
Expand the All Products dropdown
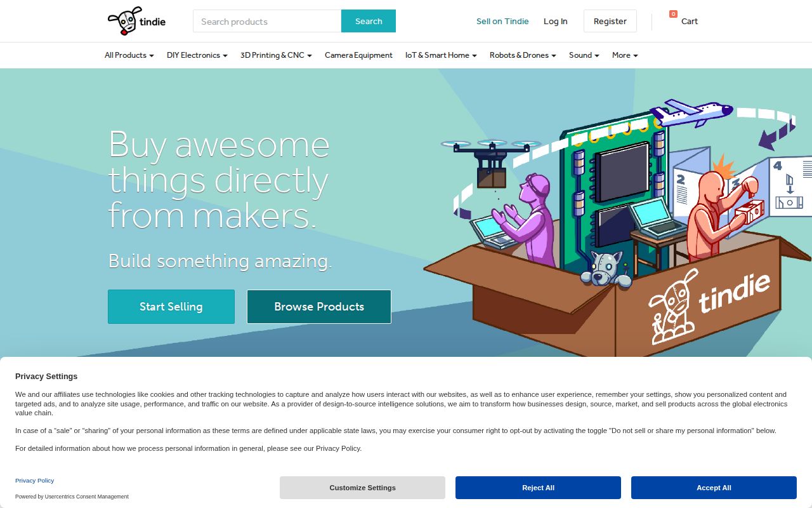(x=129, y=55)
